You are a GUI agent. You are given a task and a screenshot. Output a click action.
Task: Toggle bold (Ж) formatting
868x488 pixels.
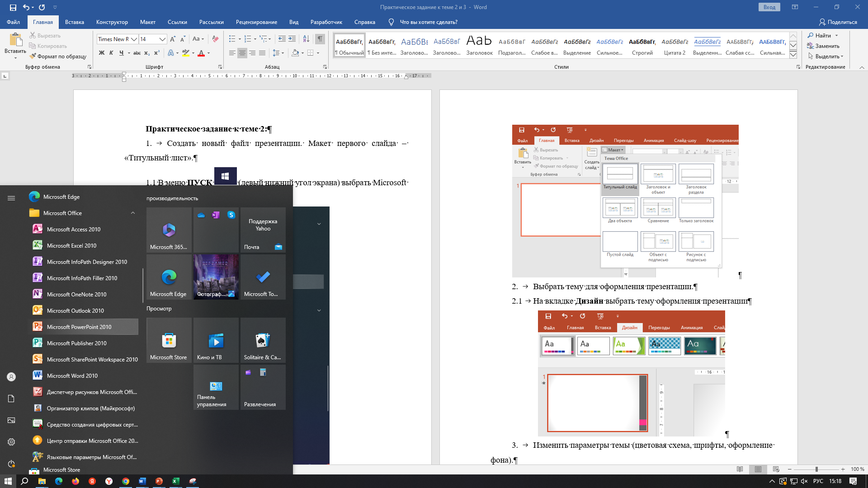(x=102, y=53)
